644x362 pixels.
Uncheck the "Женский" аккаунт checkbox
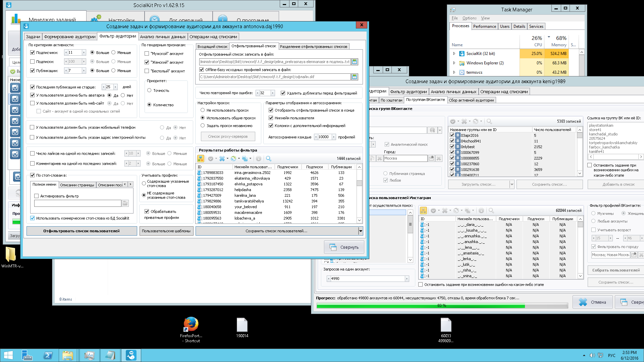pyautogui.click(x=147, y=62)
